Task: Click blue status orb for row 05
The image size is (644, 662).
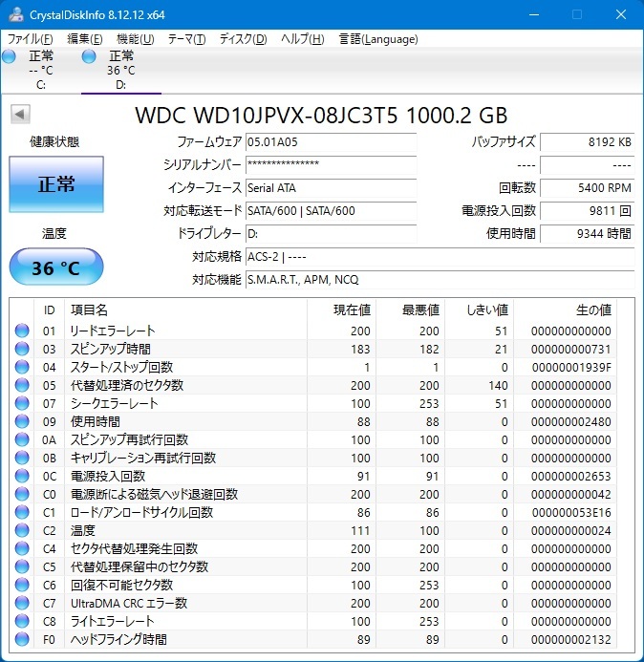Action: click(22, 385)
